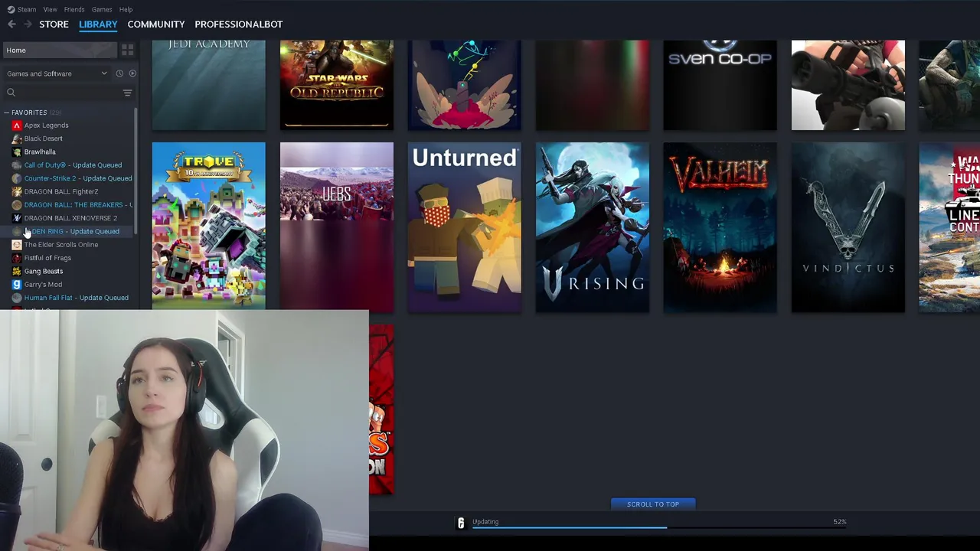980x551 pixels.
Task: Click the DRAGON BALL FighterZ icon
Action: [17, 191]
